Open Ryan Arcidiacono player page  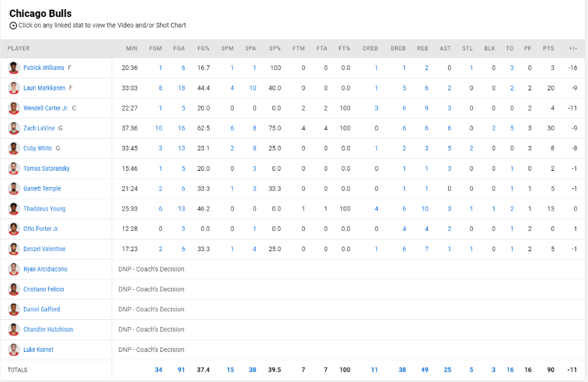[x=45, y=269]
